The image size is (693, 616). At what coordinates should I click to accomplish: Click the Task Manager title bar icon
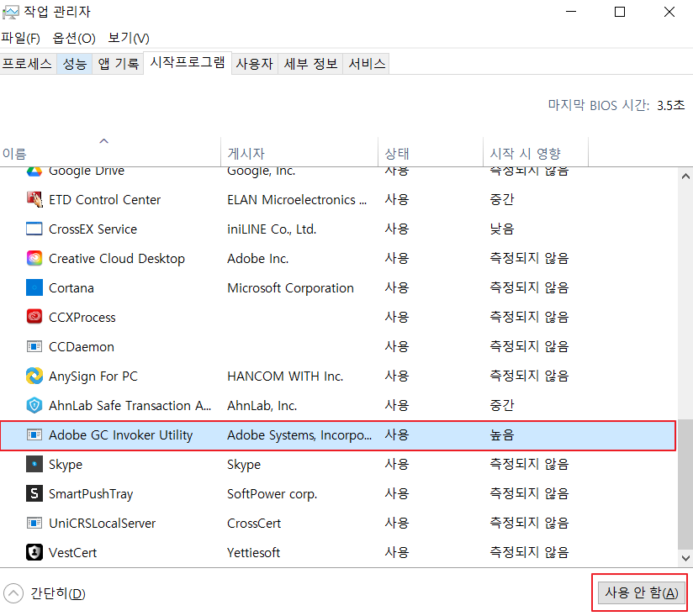click(x=11, y=12)
